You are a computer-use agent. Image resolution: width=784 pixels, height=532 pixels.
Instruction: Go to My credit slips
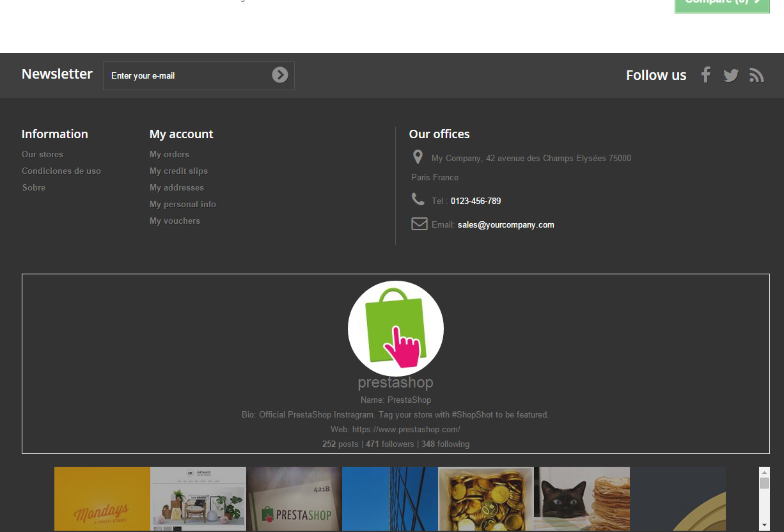[178, 171]
